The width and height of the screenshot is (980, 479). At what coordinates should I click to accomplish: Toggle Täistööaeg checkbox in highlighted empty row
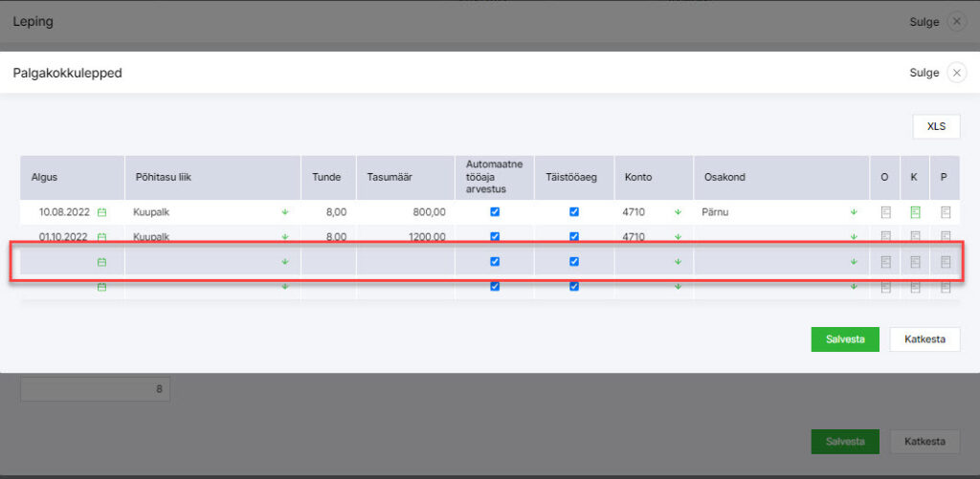pyautogui.click(x=574, y=262)
